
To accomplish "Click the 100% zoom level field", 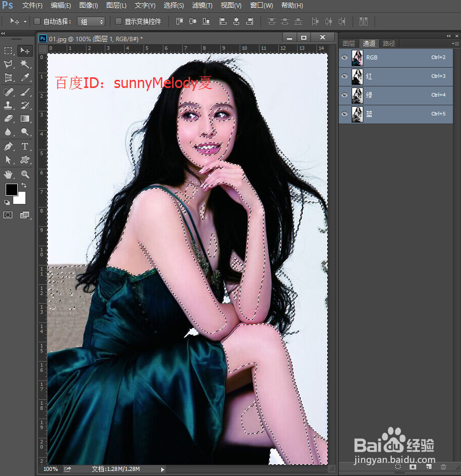I will click(x=50, y=469).
